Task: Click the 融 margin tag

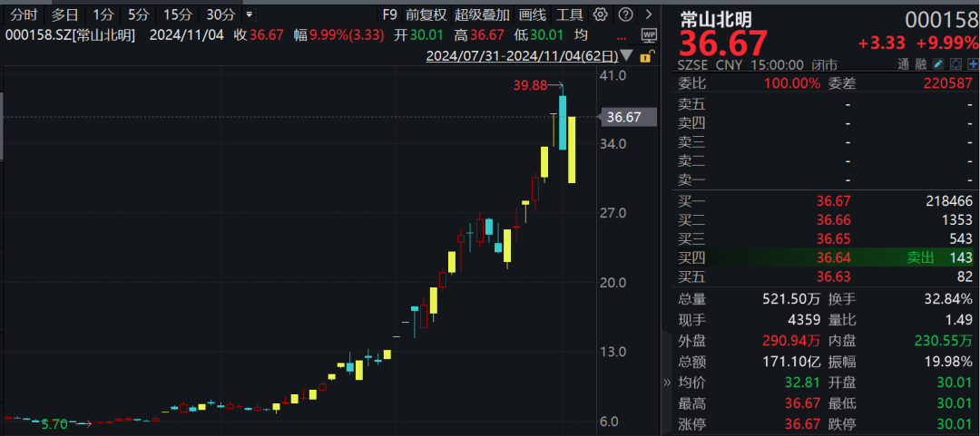Action: click(920, 63)
